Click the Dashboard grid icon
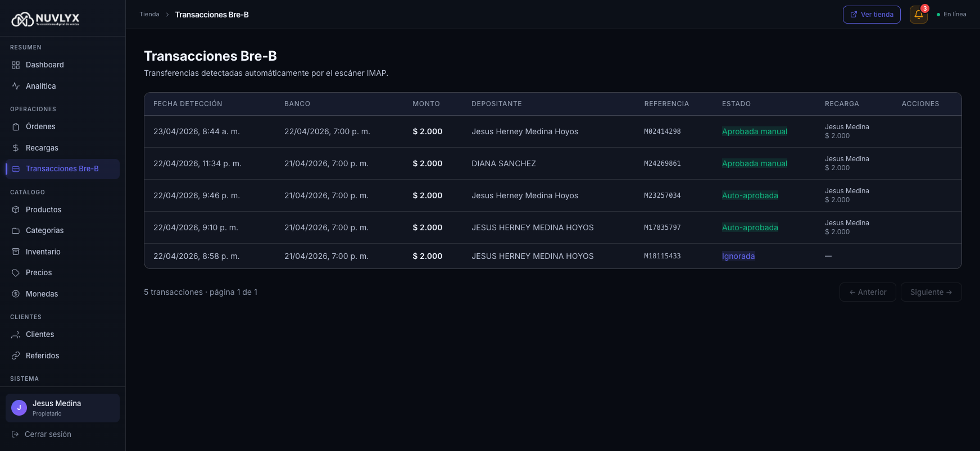The width and height of the screenshot is (980, 451). pyautogui.click(x=16, y=65)
